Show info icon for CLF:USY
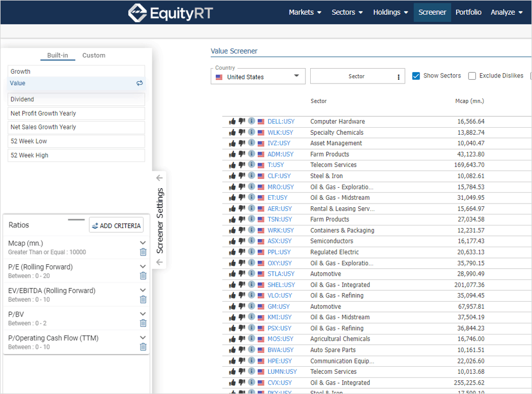 coord(251,175)
